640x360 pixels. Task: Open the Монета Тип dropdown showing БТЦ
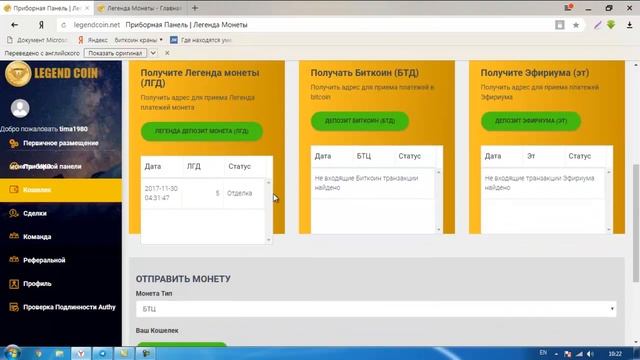click(376, 309)
